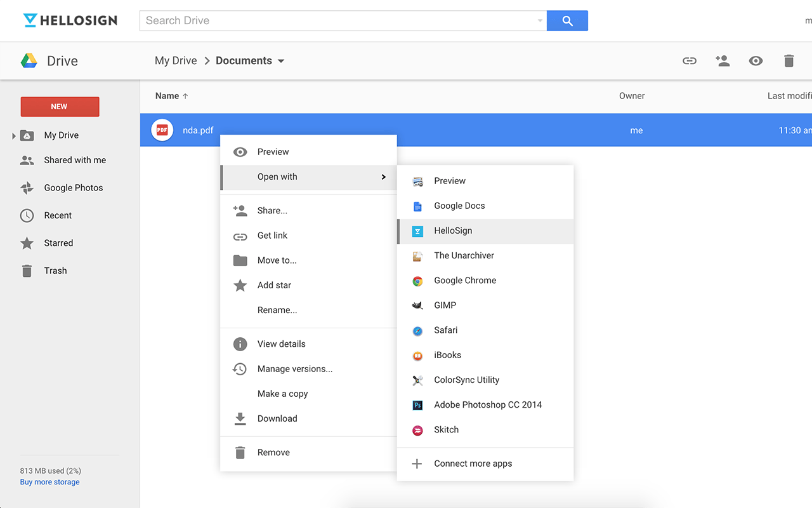812x508 pixels.
Task: Open Trash in sidebar
Action: (55, 271)
